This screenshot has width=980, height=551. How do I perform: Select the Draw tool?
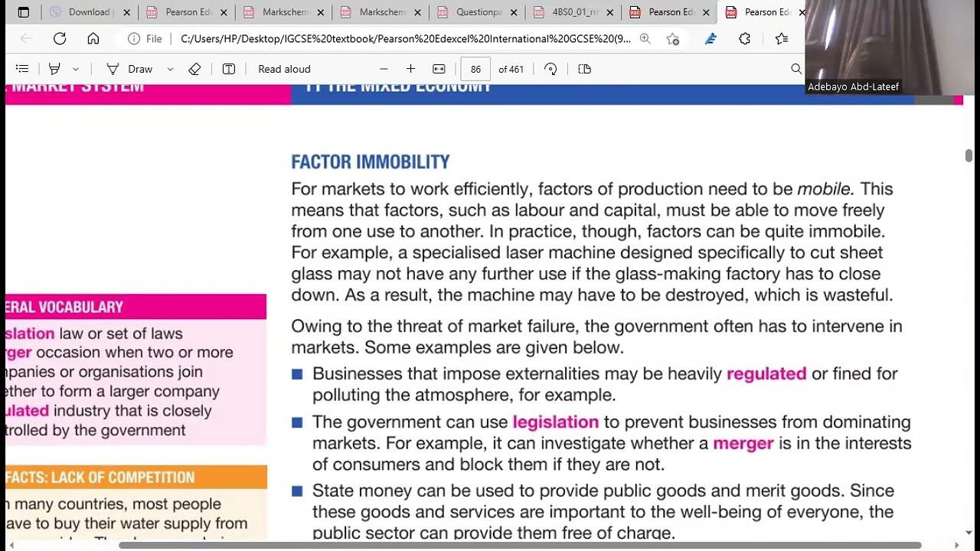(129, 69)
